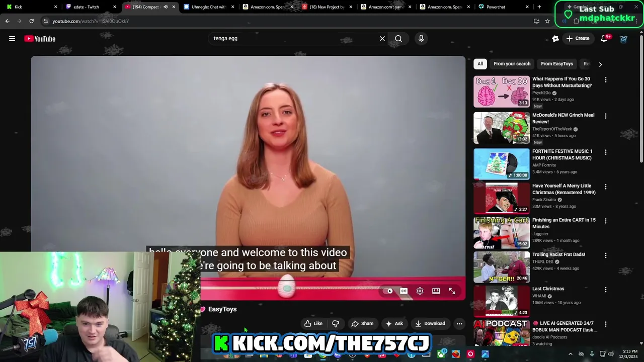Image resolution: width=644 pixels, height=362 pixels.
Task: Close the Powerchat tab
Action: tap(527, 7)
